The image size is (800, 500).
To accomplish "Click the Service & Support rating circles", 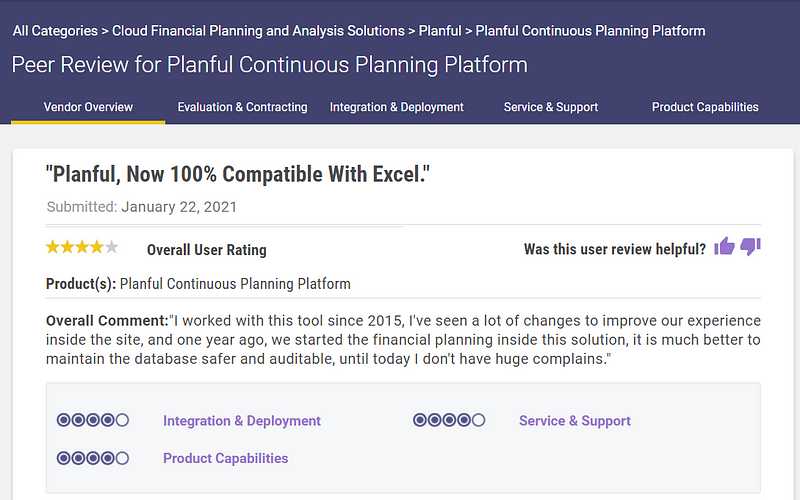I will [449, 420].
